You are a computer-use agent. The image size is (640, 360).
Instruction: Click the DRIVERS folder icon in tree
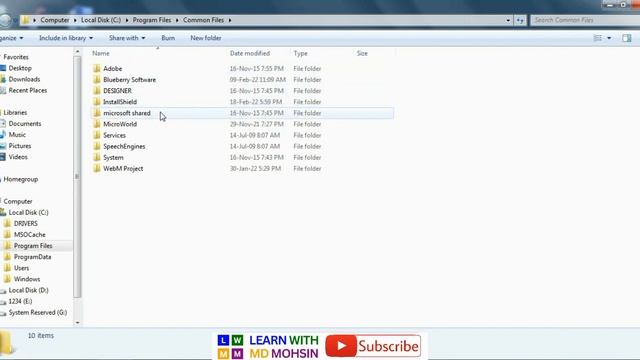coord(7,223)
